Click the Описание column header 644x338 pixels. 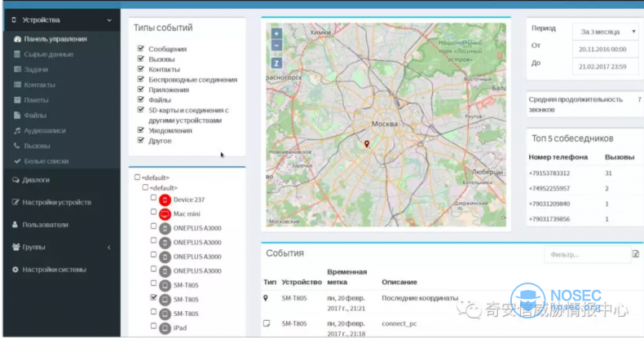(399, 283)
